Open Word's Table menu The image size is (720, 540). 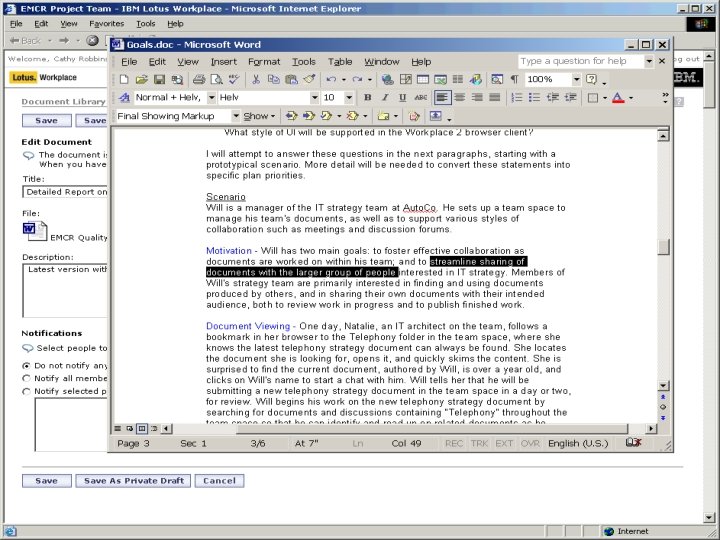click(x=340, y=62)
